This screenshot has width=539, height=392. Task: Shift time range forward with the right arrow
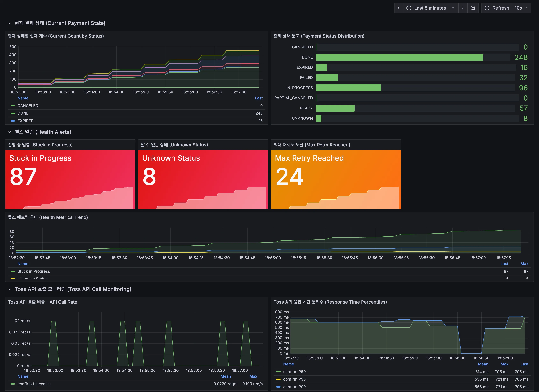tap(463, 8)
